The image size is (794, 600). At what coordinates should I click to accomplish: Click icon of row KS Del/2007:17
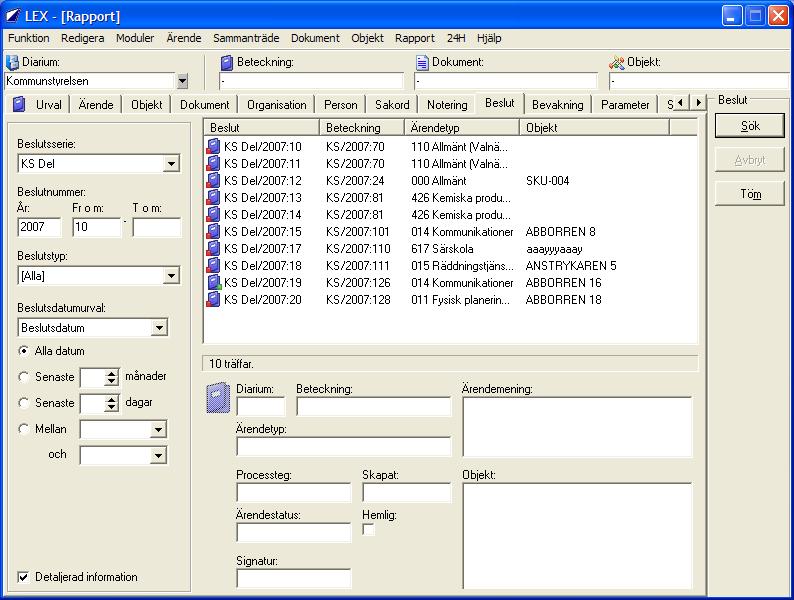(213, 248)
